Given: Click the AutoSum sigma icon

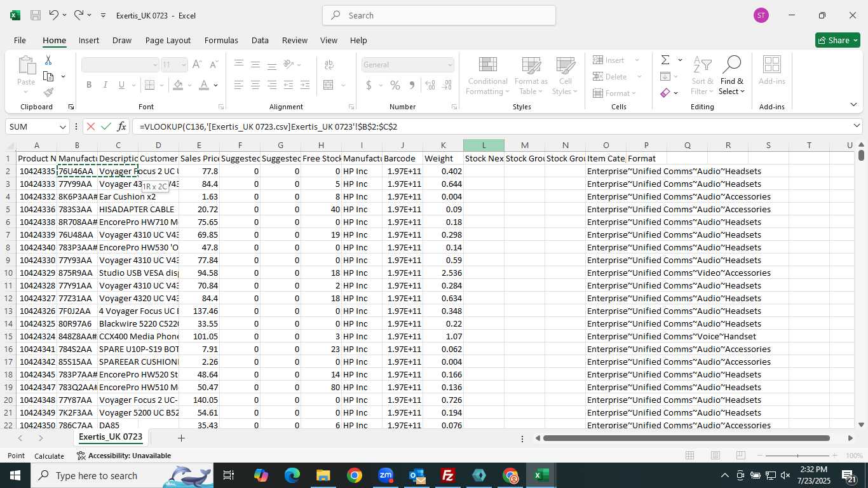Looking at the screenshot, I should click(x=665, y=60).
